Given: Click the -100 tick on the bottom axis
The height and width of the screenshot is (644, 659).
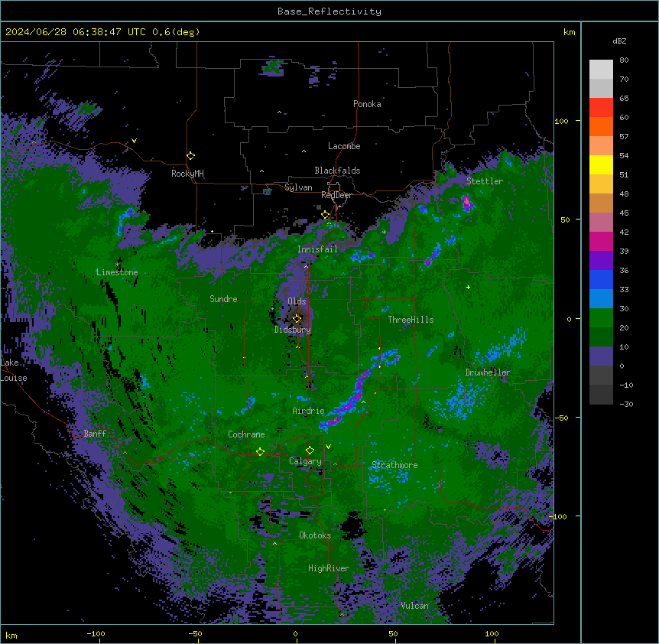Looking at the screenshot, I should (96, 633).
